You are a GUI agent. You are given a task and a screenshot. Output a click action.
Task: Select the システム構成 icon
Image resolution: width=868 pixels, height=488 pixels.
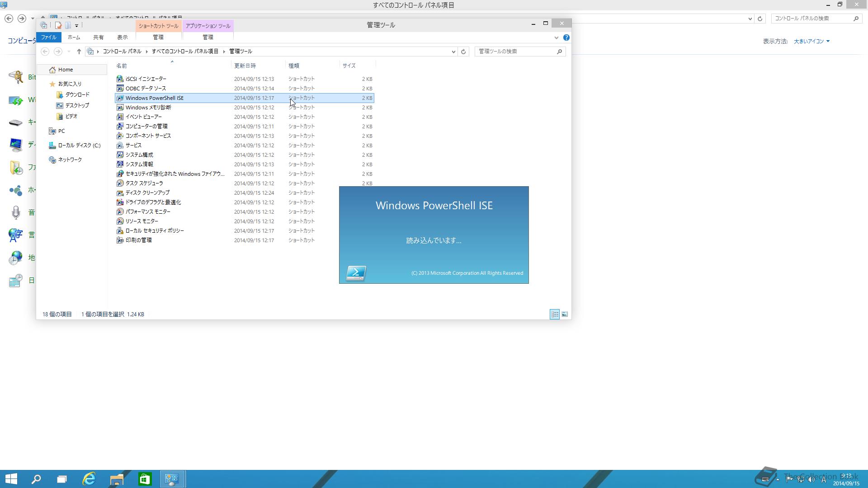(x=120, y=155)
